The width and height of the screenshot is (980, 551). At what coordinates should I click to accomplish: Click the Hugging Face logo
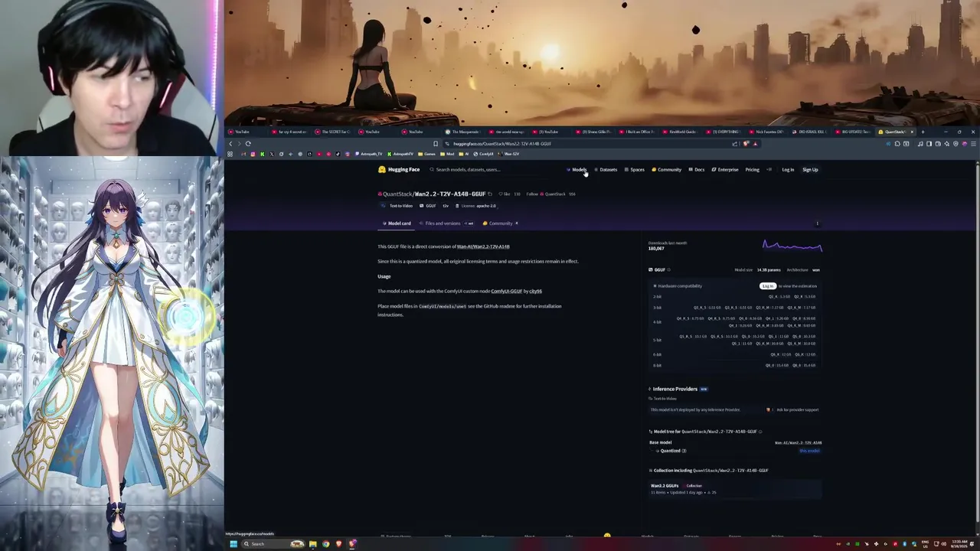click(399, 169)
